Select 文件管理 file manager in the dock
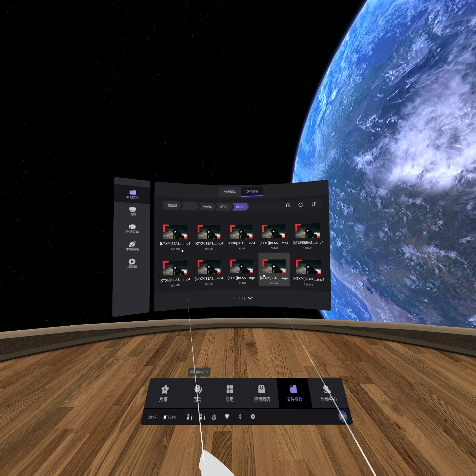Image resolution: width=476 pixels, height=476 pixels. [x=294, y=393]
